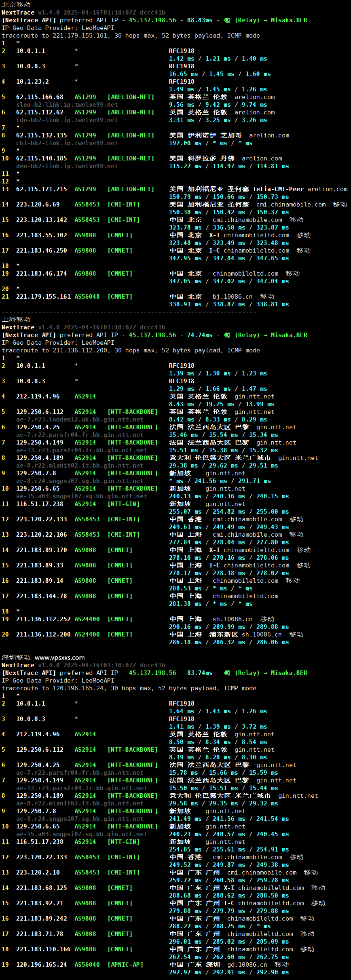Click hop IP address 62.115.171.215
351x980 pixels.
42,189
